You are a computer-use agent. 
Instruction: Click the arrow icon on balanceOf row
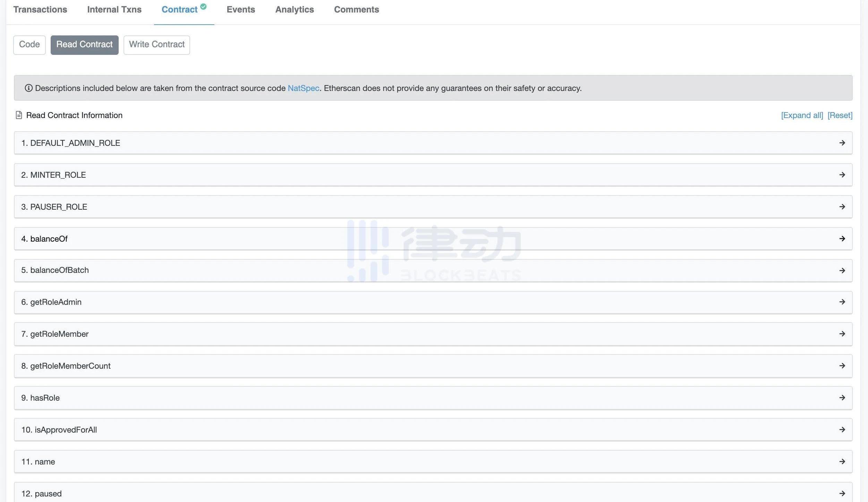[x=842, y=239]
